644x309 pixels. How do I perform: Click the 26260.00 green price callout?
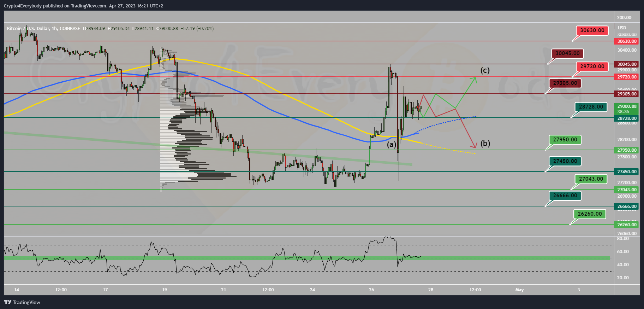click(590, 214)
